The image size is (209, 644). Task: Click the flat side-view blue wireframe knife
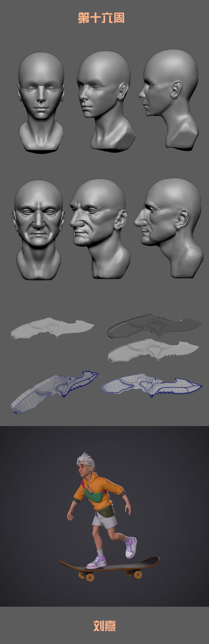[x=152, y=385]
